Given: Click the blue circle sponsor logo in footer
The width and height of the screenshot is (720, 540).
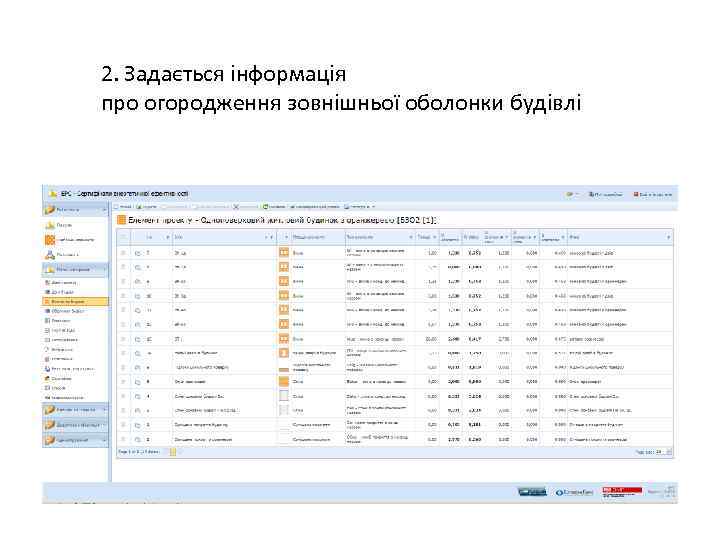Looking at the screenshot, I should [574, 492].
